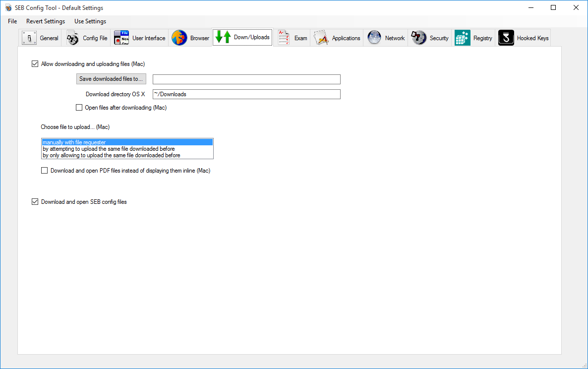Open the Applications tab label
The width and height of the screenshot is (588, 369).
click(346, 38)
